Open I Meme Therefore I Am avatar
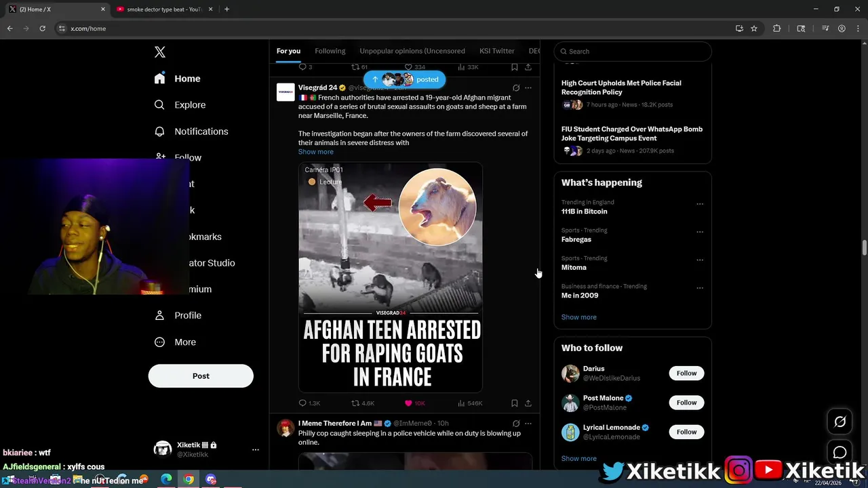The image size is (868, 488). tap(285, 428)
